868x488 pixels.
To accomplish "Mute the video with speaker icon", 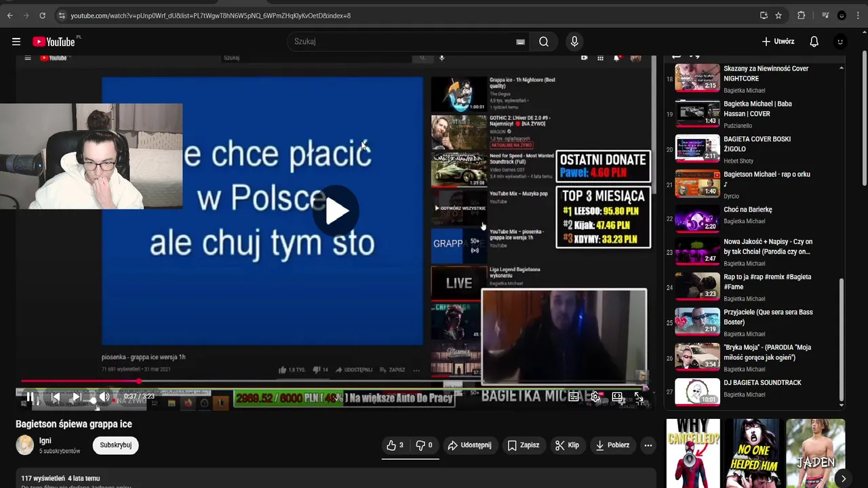I will (104, 396).
